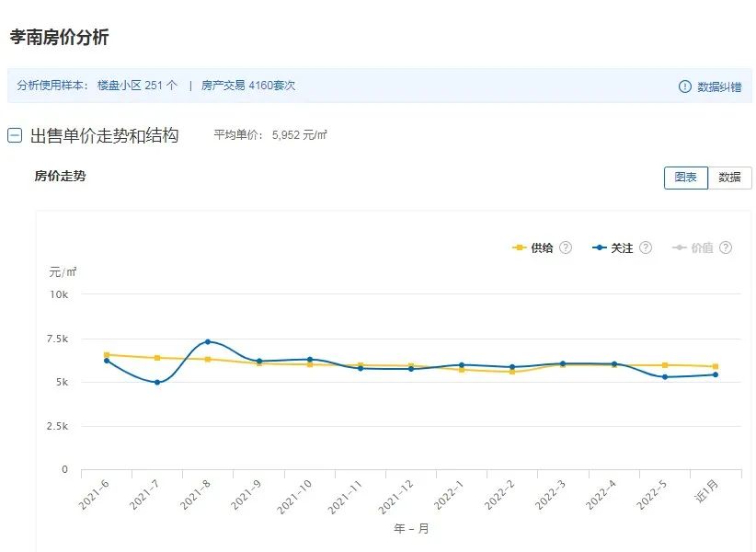Click the 出售单价走势和结构 heading
Image resolution: width=756 pixels, height=552 pixels.
click(x=104, y=135)
